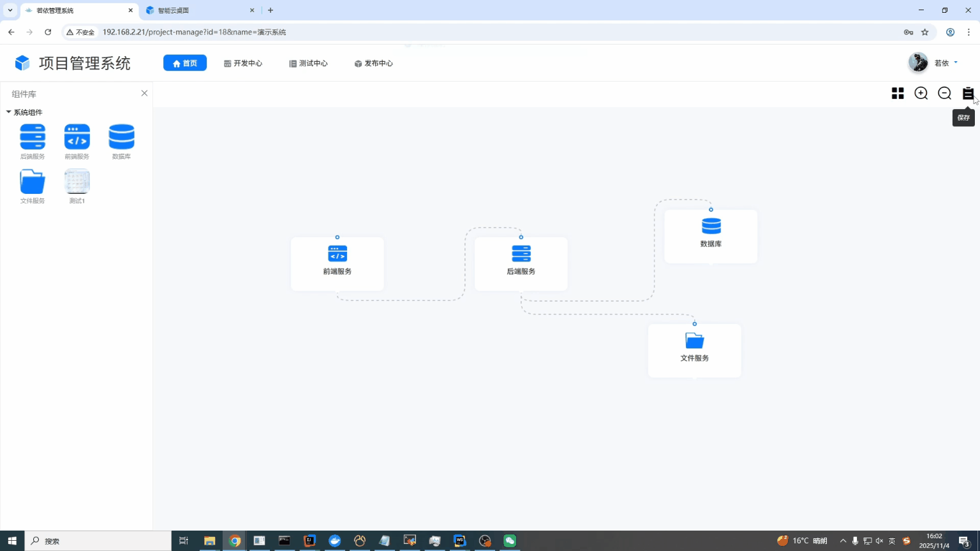Collapse the 系统组件 tree group
980x551 pixels.
click(9, 112)
